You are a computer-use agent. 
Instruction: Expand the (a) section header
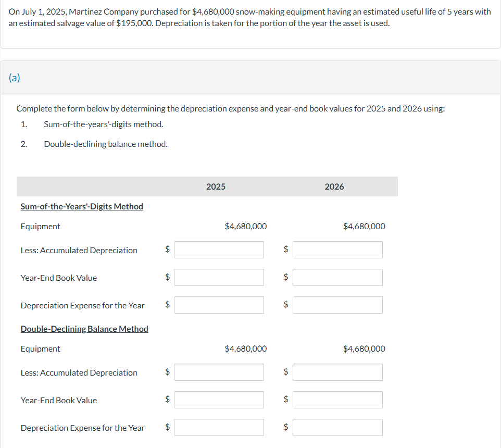(x=14, y=77)
